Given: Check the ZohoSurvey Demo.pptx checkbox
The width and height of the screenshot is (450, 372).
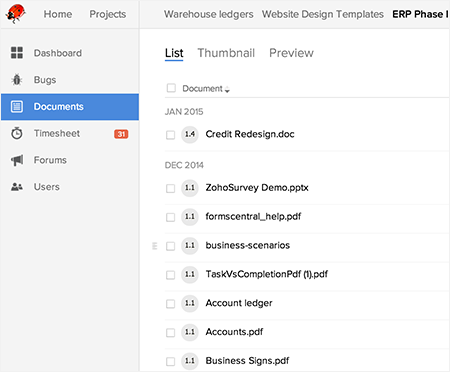Looking at the screenshot, I should tap(171, 188).
